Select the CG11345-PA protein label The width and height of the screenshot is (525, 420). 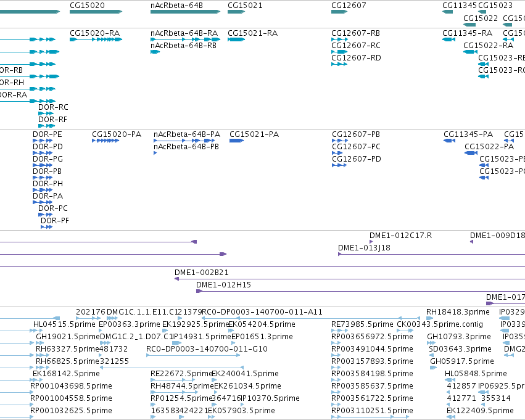[x=468, y=134]
